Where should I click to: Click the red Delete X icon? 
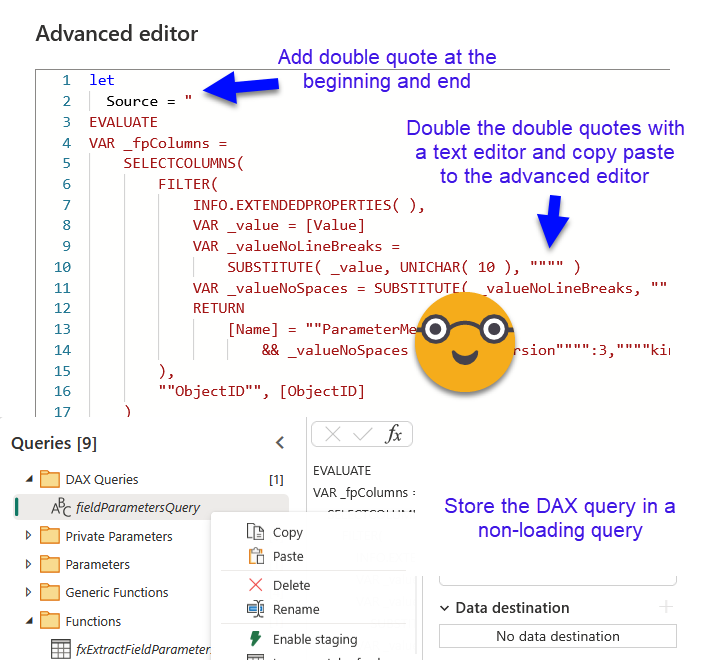(255, 585)
